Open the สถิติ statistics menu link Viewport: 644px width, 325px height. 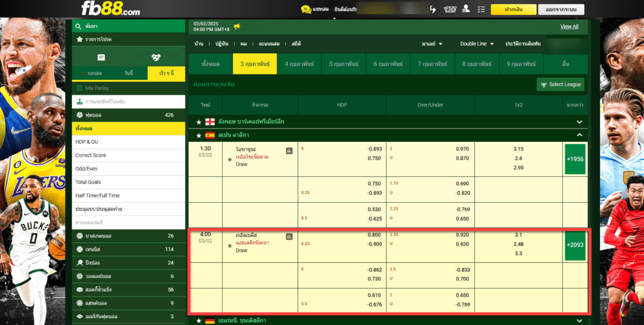tap(296, 43)
